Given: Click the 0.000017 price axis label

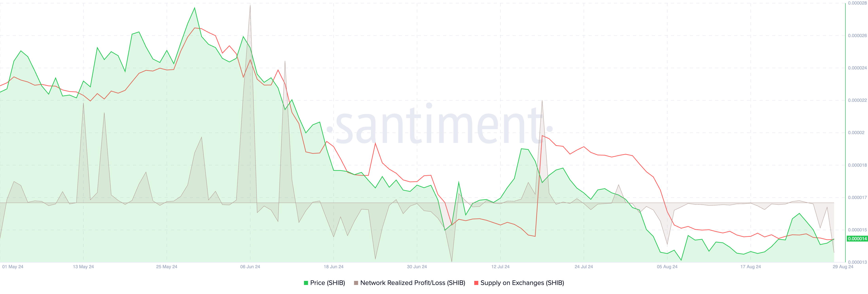Looking at the screenshot, I should pyautogui.click(x=858, y=197).
